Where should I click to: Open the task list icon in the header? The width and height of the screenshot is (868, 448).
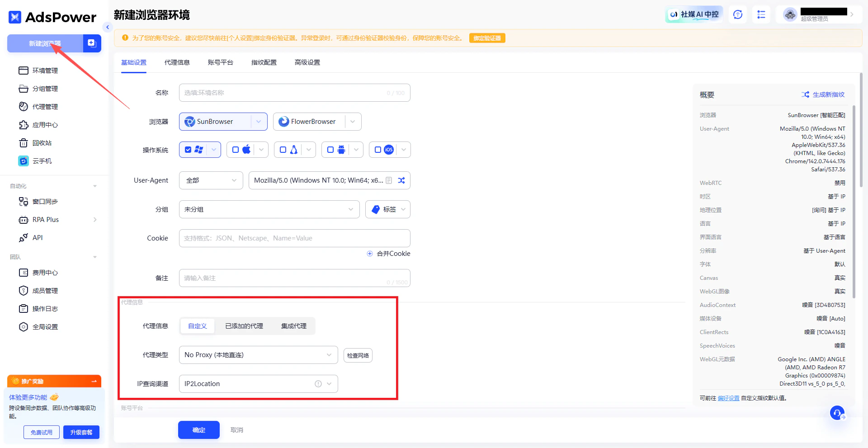[761, 14]
